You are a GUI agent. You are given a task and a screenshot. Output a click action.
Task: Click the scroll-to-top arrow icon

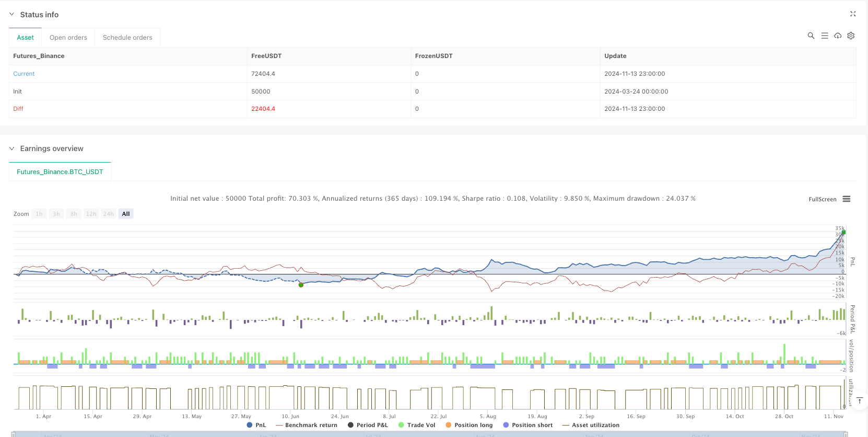coord(860,400)
